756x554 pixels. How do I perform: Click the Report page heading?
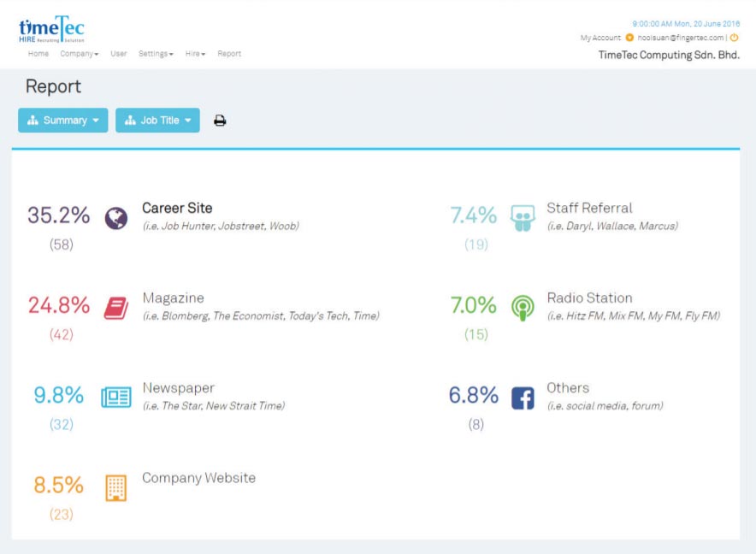click(53, 86)
